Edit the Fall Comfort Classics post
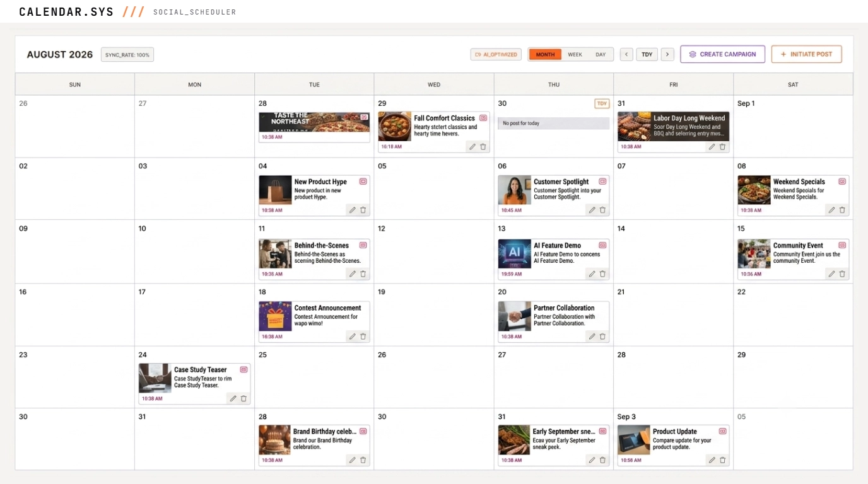 coord(472,147)
